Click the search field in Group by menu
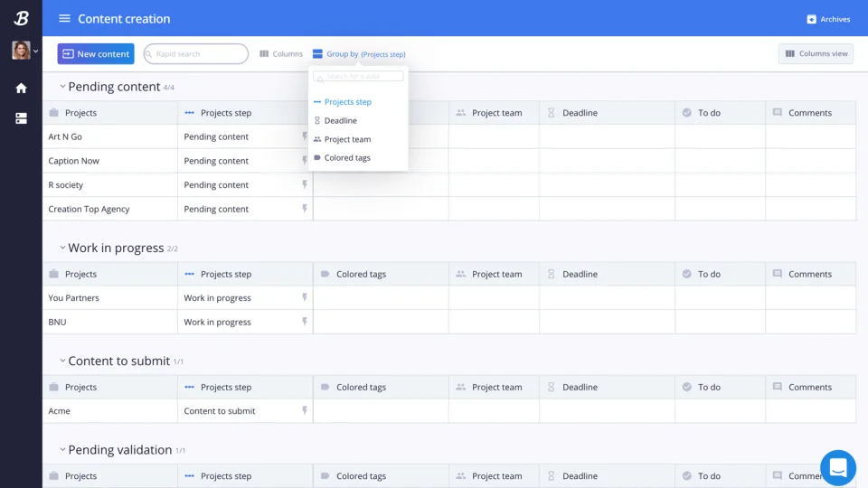 click(358, 76)
